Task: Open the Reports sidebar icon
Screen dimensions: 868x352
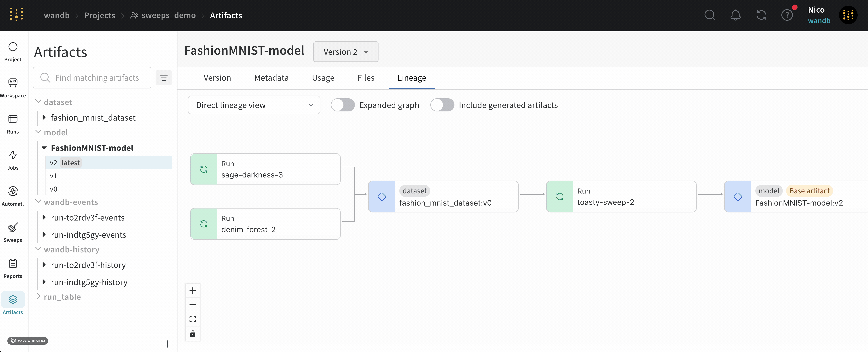Action: coord(13,268)
